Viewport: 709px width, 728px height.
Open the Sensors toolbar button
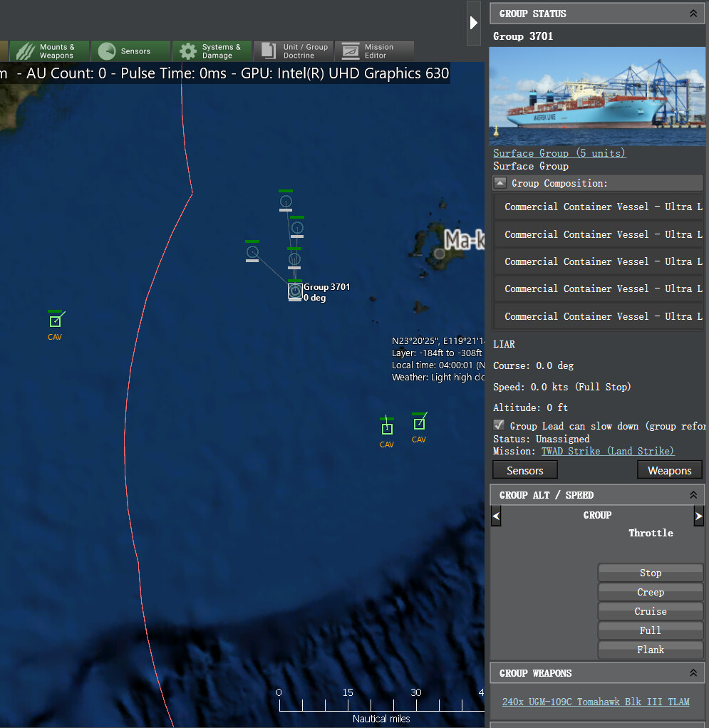click(x=130, y=51)
